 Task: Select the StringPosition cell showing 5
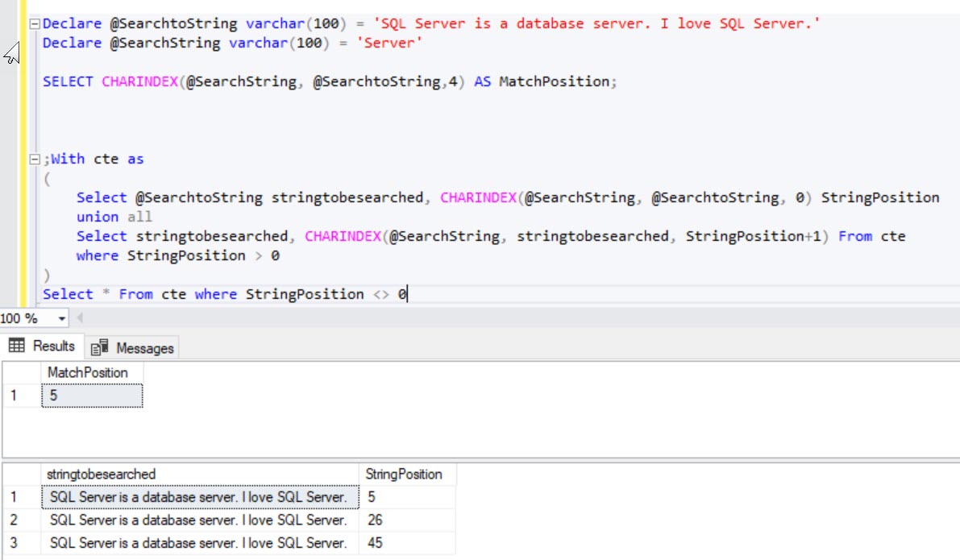tap(407, 497)
